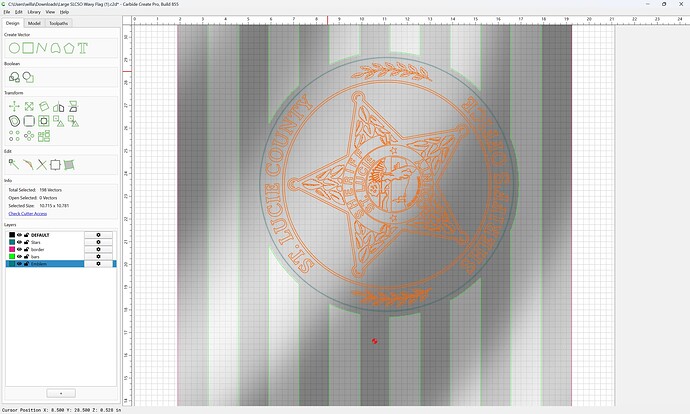The height and width of the screenshot is (414, 690).
Task: Open the Circular Array tool
Action: coord(29,136)
